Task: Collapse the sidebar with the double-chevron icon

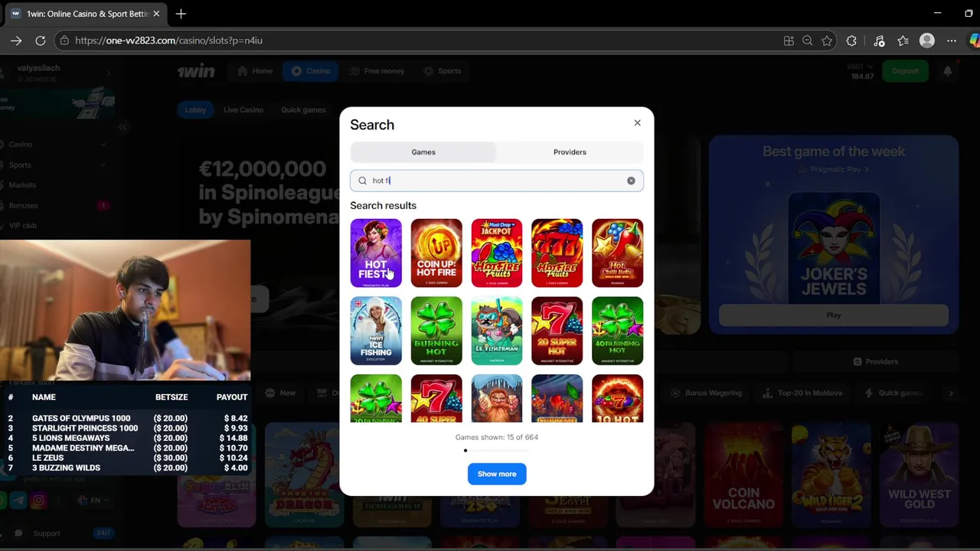Action: pyautogui.click(x=122, y=127)
